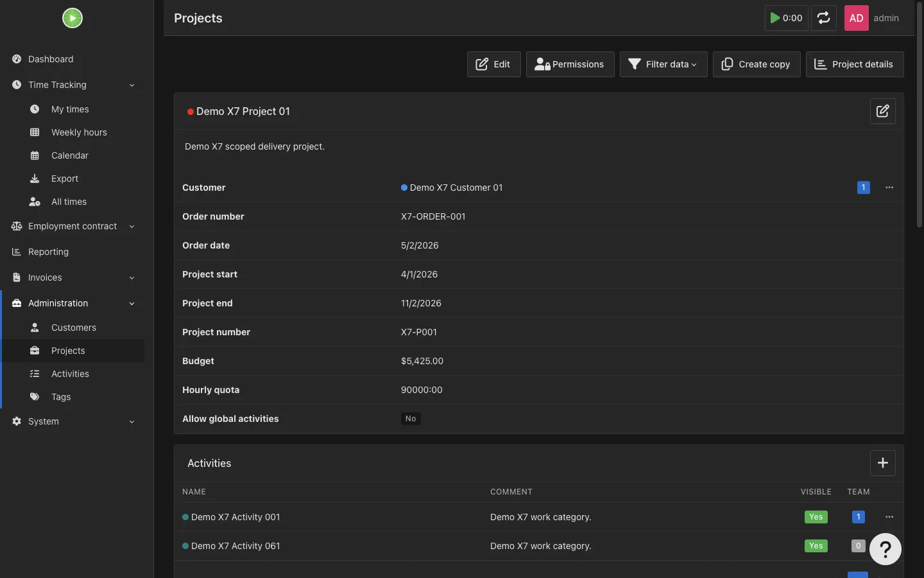Click Create copy button

click(x=757, y=64)
